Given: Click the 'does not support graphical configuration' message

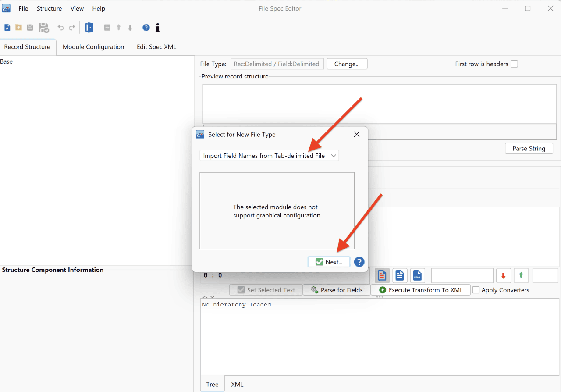Looking at the screenshot, I should point(277,211).
